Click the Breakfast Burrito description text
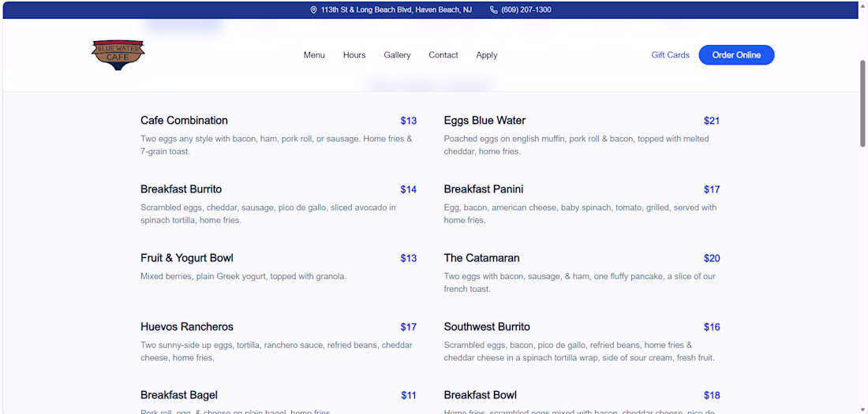 tap(268, 214)
